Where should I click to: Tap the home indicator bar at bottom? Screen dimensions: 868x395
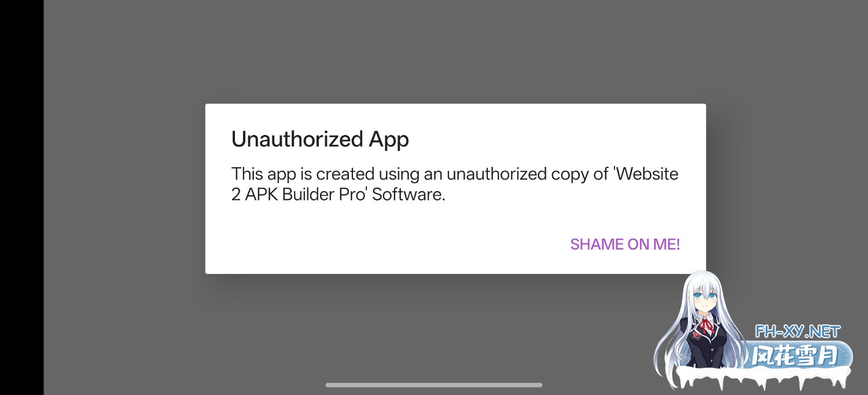pyautogui.click(x=434, y=385)
